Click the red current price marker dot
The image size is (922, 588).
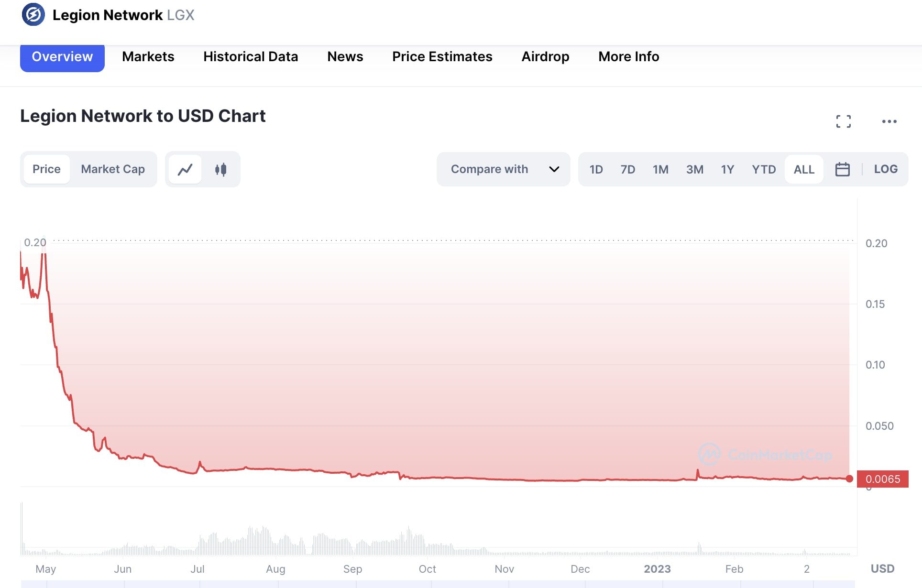point(849,479)
